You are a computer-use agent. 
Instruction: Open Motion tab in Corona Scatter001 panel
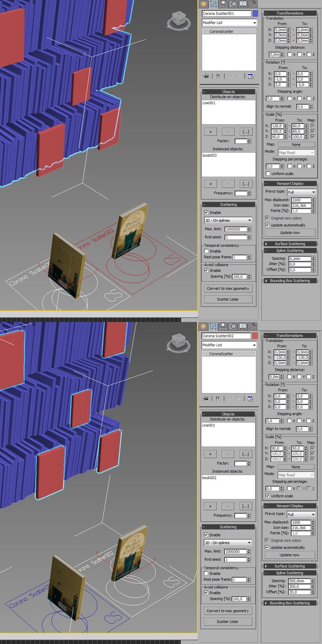click(x=233, y=4)
